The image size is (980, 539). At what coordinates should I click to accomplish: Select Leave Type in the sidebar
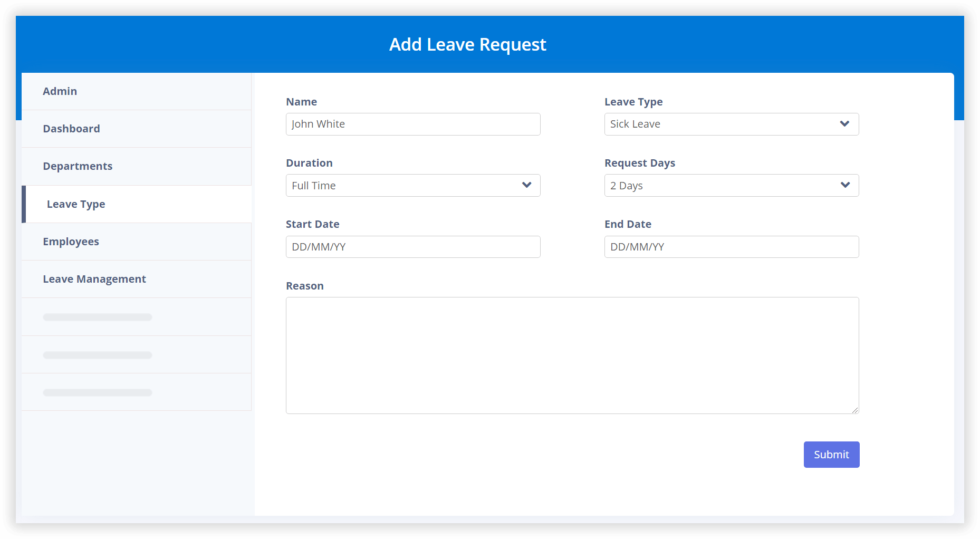pyautogui.click(x=137, y=204)
